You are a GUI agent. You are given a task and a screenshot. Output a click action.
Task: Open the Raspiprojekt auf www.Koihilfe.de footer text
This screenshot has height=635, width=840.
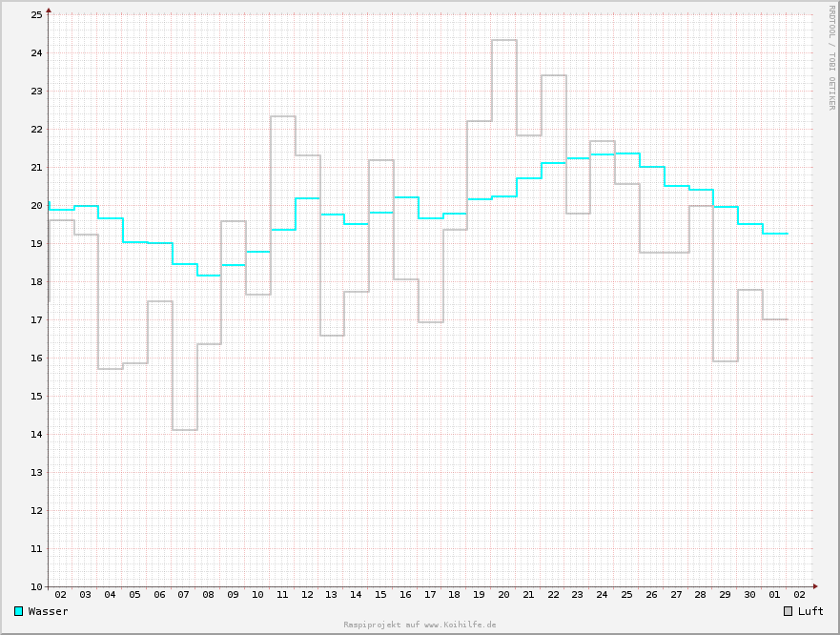[x=420, y=625]
